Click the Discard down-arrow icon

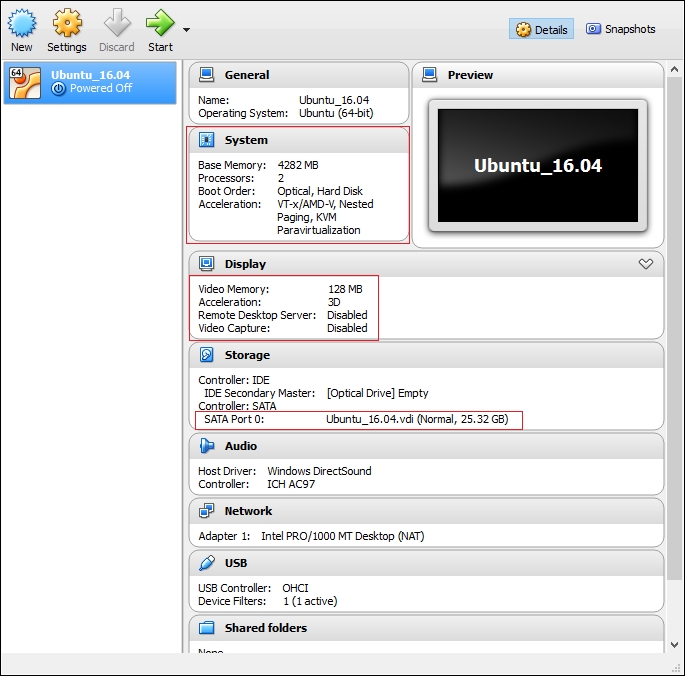[117, 23]
